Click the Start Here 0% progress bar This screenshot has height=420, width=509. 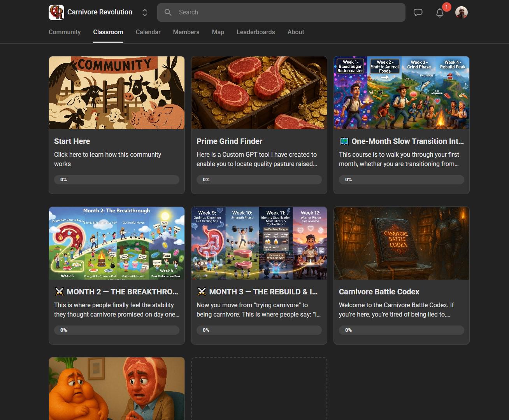pyautogui.click(x=117, y=180)
